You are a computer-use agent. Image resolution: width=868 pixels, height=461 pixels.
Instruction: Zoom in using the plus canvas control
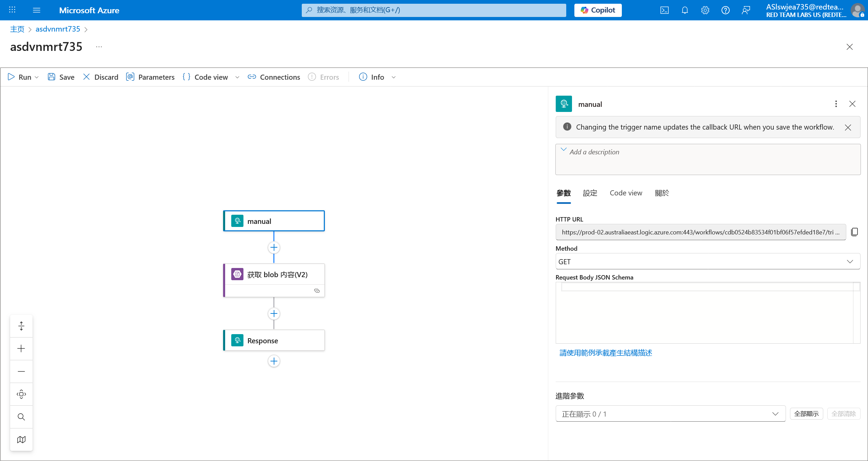click(x=21, y=349)
